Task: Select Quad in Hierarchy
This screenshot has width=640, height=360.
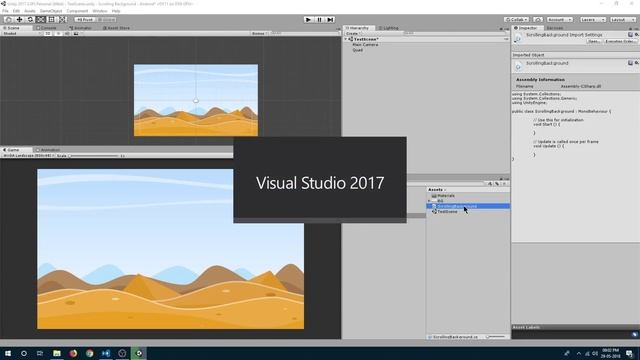Action: click(358, 50)
